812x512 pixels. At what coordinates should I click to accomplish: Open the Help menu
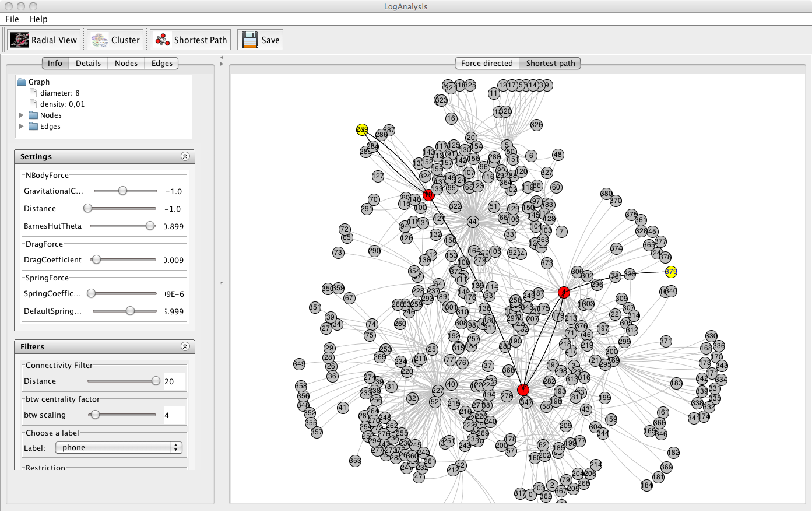[38, 19]
